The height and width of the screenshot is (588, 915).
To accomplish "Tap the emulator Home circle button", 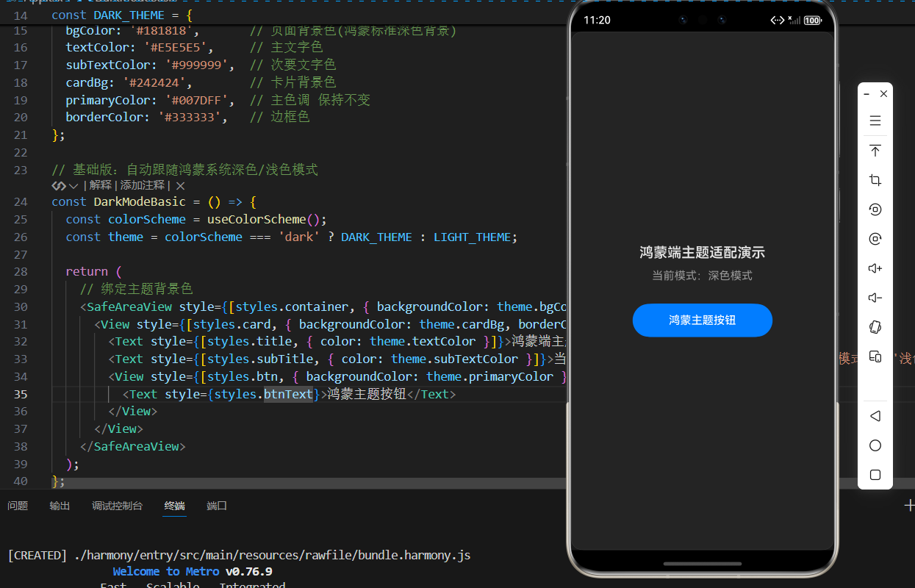I will pos(875,445).
